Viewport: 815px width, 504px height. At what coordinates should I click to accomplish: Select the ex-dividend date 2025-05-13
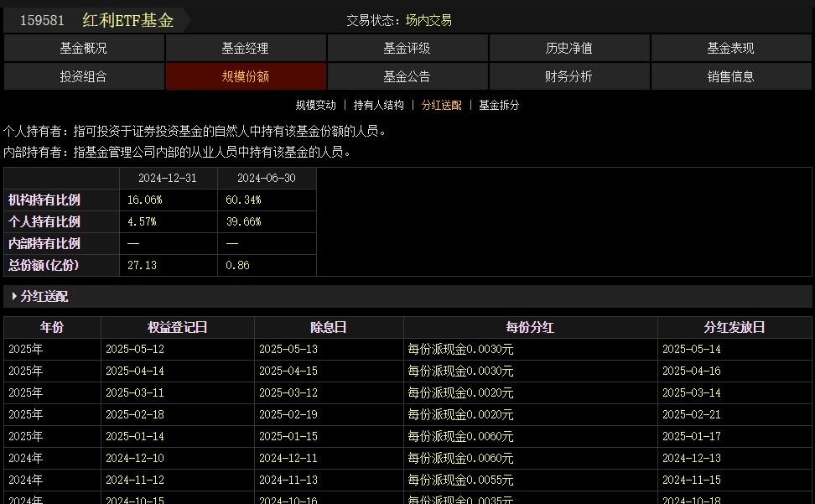coord(288,349)
